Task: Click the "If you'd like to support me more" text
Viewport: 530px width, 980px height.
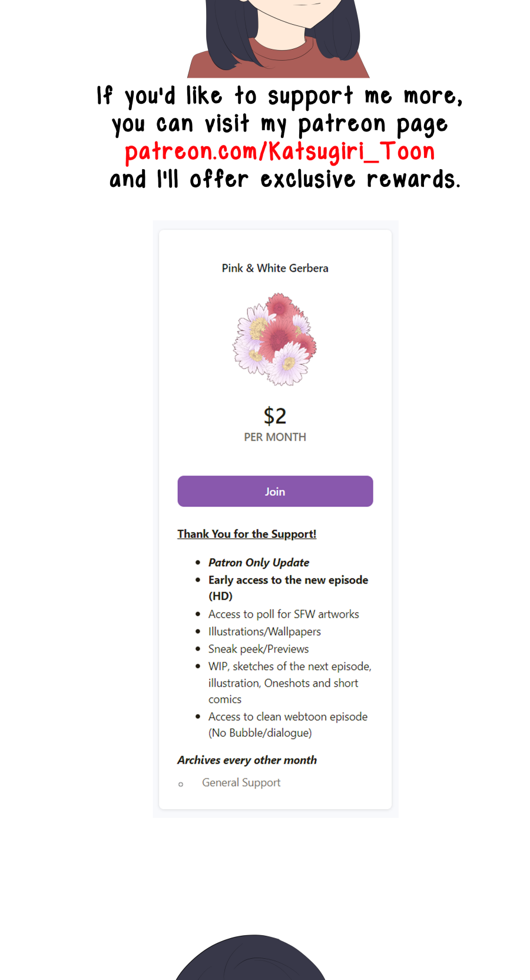Action: coord(280,96)
